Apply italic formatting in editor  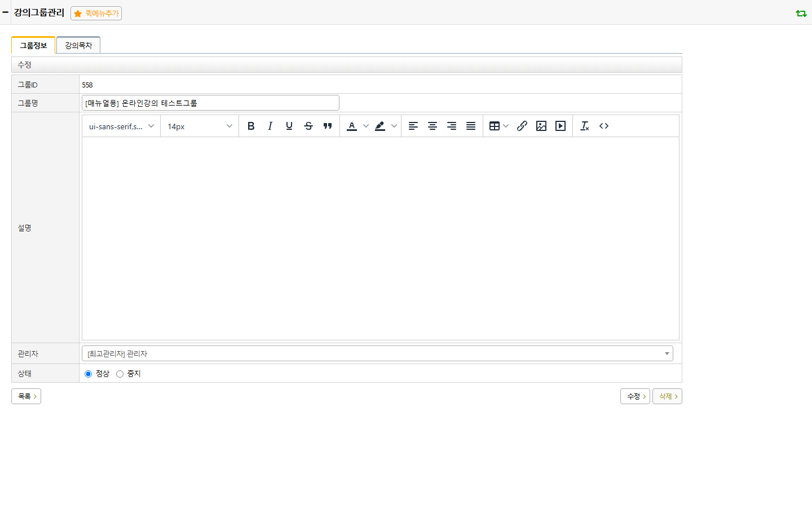click(x=270, y=126)
